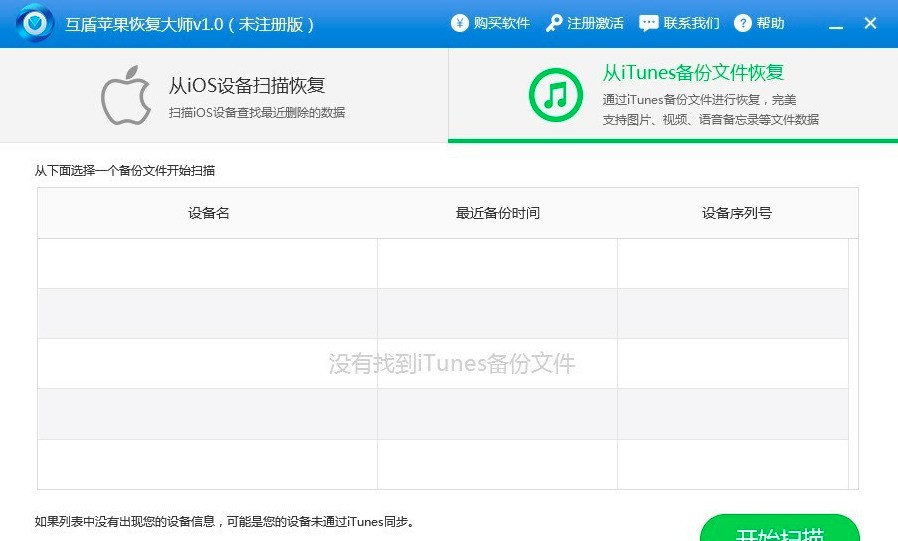Image resolution: width=898 pixels, height=541 pixels.
Task: Click the 设备序列号 column header
Action: pyautogui.click(x=737, y=214)
